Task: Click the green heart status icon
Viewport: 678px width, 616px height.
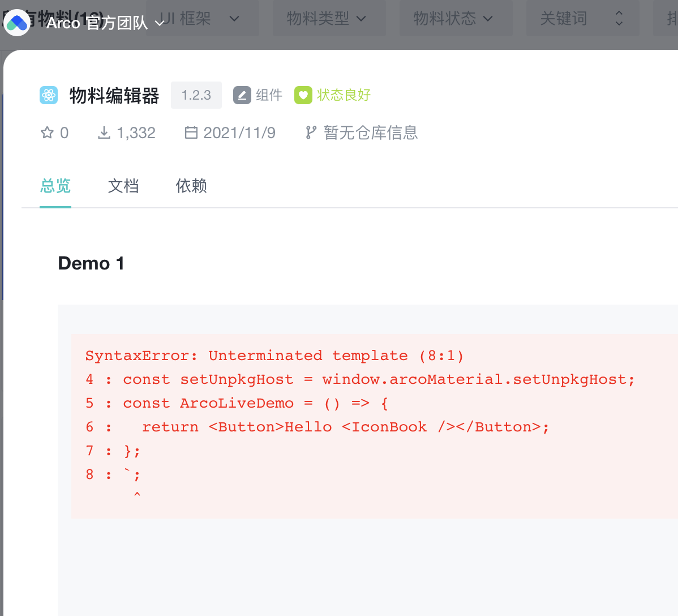Action: (303, 95)
